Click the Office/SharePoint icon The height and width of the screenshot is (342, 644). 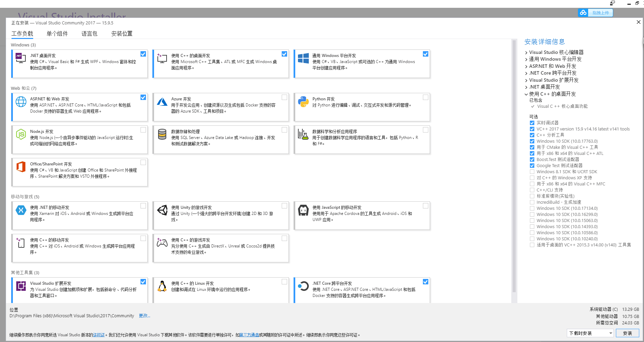pos(21,167)
